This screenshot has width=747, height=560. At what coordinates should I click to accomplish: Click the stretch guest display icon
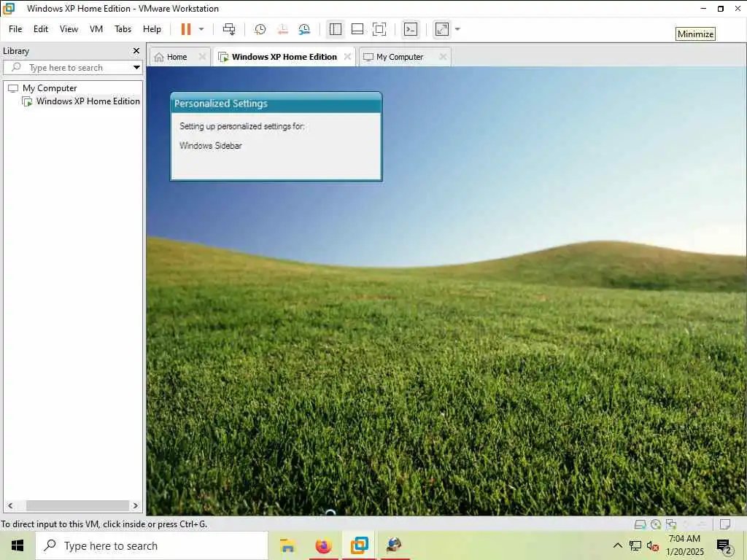442,29
